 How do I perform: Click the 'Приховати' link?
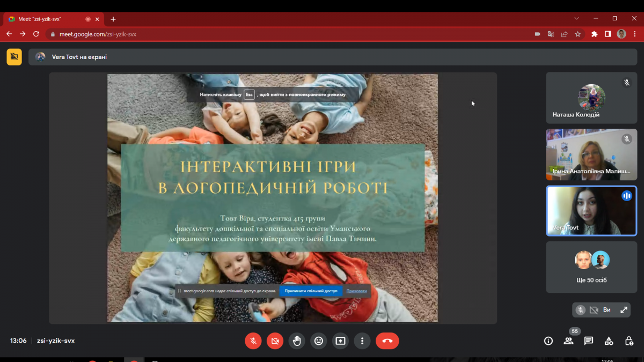pyautogui.click(x=356, y=291)
